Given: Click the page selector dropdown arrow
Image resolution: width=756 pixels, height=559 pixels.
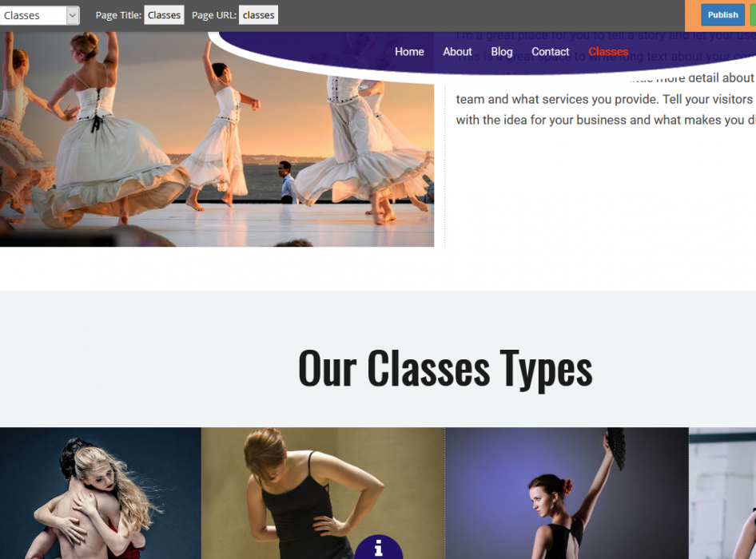Looking at the screenshot, I should tap(72, 15).
